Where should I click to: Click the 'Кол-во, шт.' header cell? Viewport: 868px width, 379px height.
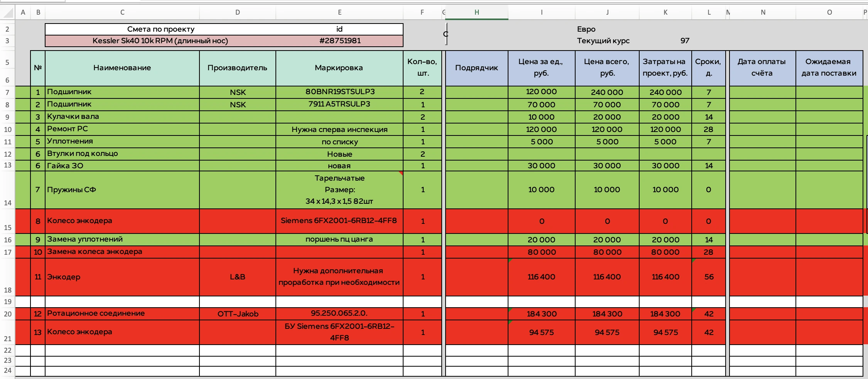click(422, 68)
